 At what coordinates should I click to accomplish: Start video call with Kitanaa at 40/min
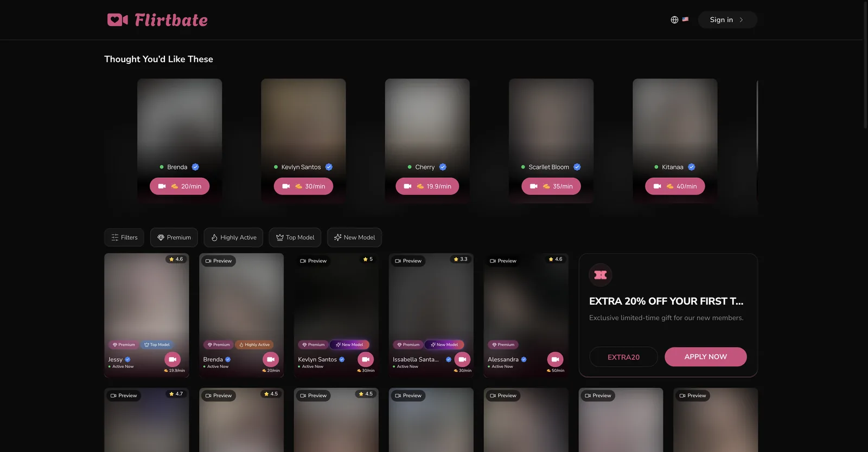[x=675, y=186]
